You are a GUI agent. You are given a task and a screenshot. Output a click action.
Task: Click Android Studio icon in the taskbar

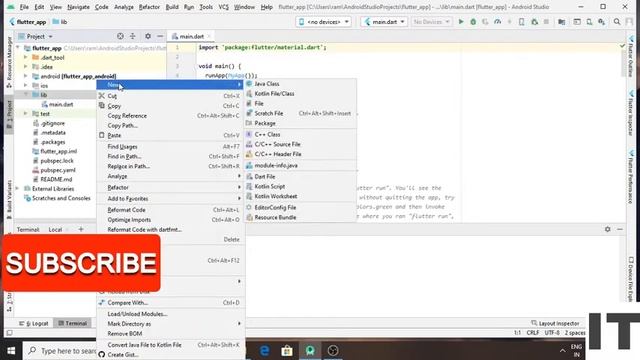point(310,350)
